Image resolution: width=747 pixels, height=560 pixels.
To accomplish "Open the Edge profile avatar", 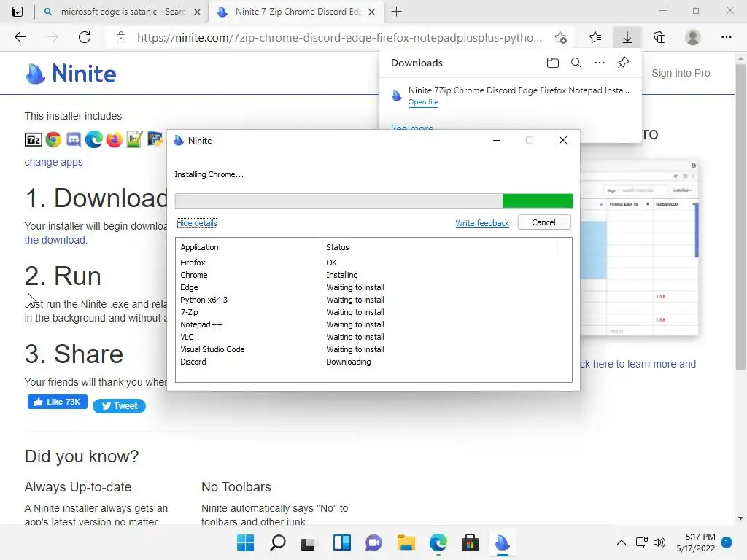I will 693,37.
